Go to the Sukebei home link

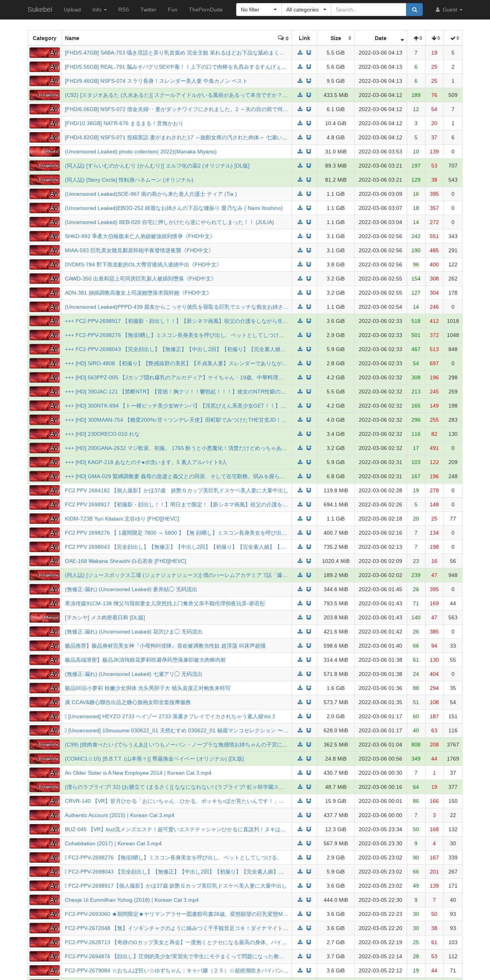40,10
